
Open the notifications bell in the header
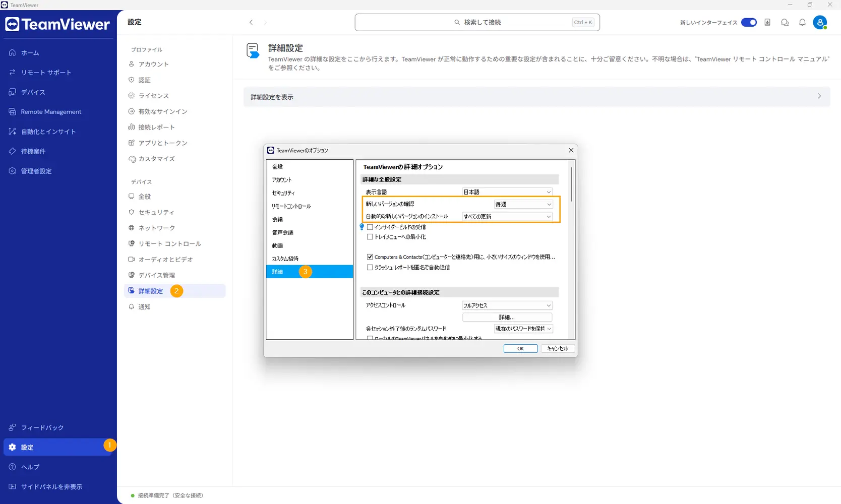(802, 22)
